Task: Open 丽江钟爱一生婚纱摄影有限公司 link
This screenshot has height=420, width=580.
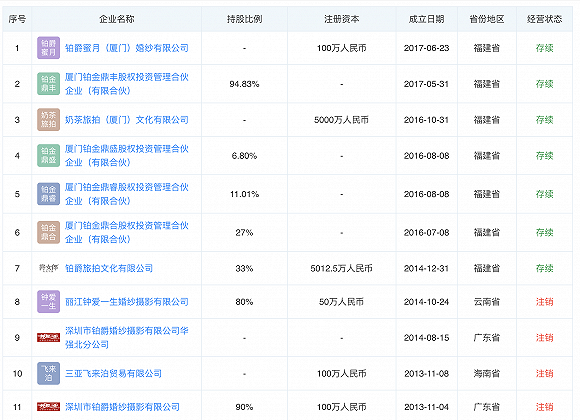Action: [x=127, y=302]
